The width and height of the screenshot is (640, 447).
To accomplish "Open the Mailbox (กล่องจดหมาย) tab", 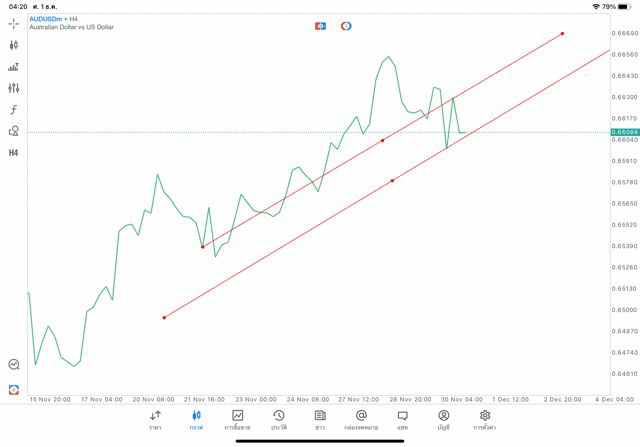I will (361, 420).
